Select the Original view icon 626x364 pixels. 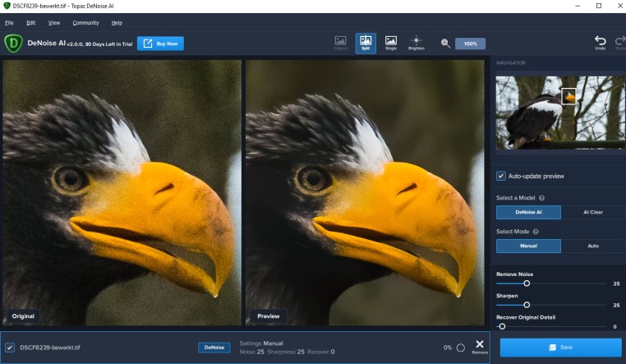340,43
